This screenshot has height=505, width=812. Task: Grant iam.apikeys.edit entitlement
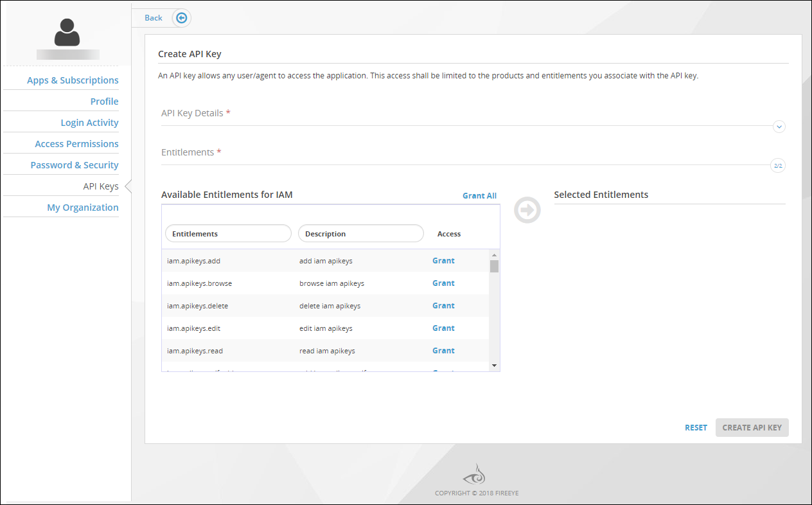[x=443, y=328]
